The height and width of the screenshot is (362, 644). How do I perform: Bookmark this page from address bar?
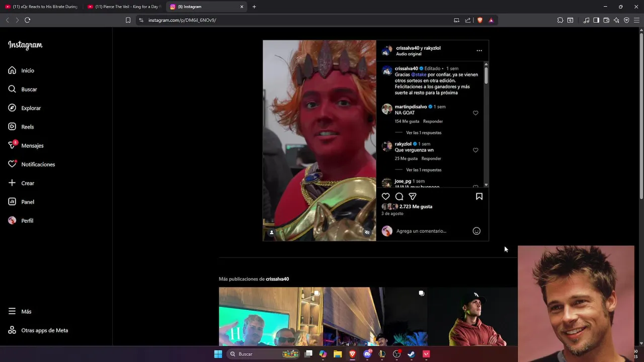128,20
